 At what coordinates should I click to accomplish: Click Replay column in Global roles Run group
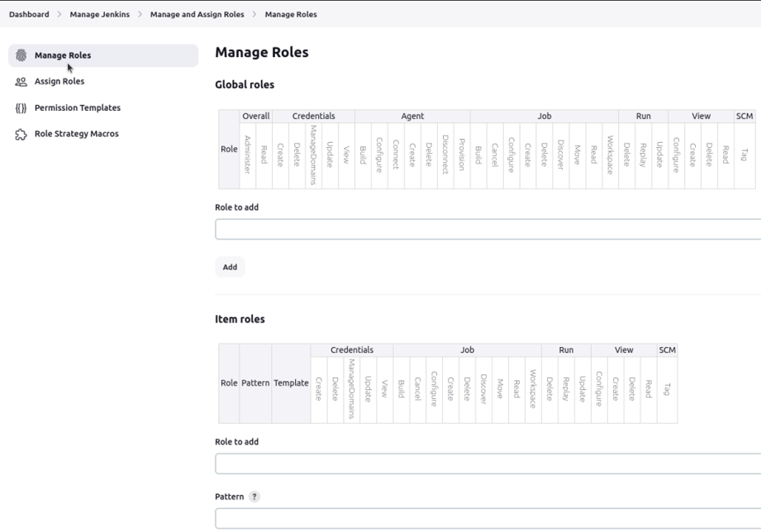point(644,154)
